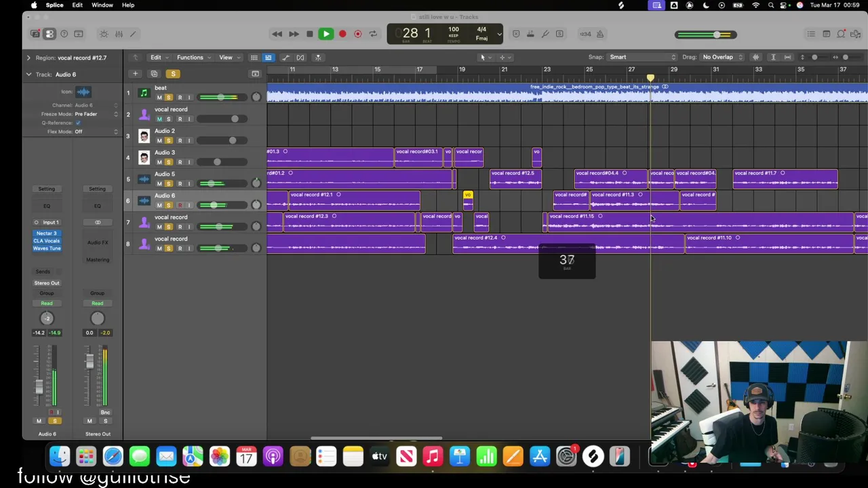Open the Splice menu in the menu bar
This screenshot has width=868, height=488.
[54, 5]
